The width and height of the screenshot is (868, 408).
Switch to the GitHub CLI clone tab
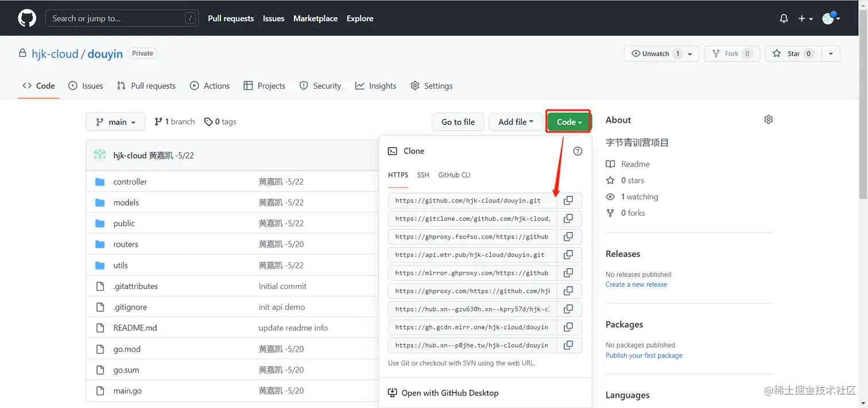pyautogui.click(x=455, y=175)
